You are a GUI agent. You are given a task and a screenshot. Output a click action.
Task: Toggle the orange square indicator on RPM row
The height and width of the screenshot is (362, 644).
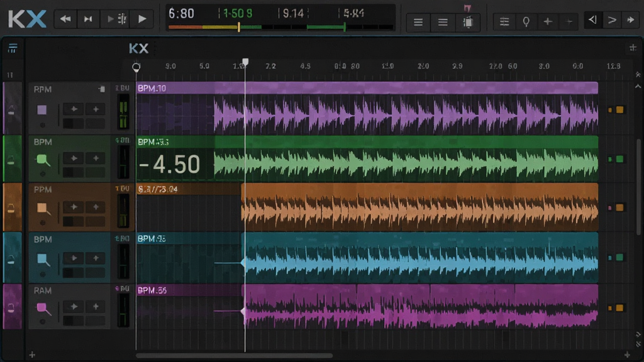tap(619, 109)
